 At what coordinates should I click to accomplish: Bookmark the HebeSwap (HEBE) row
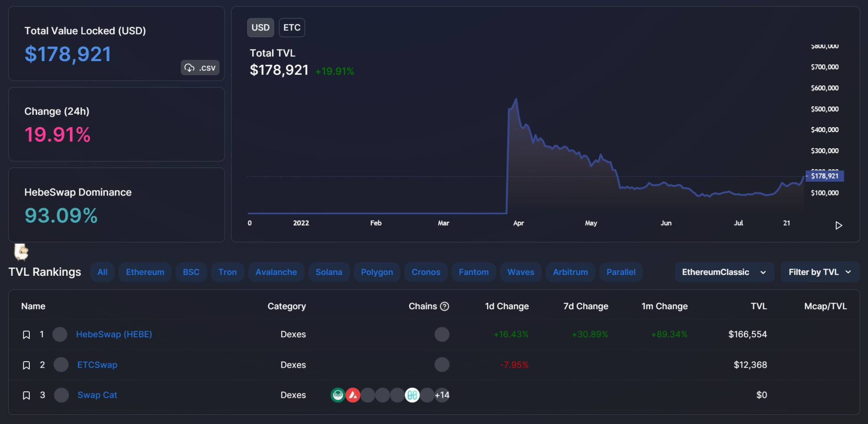tap(27, 335)
